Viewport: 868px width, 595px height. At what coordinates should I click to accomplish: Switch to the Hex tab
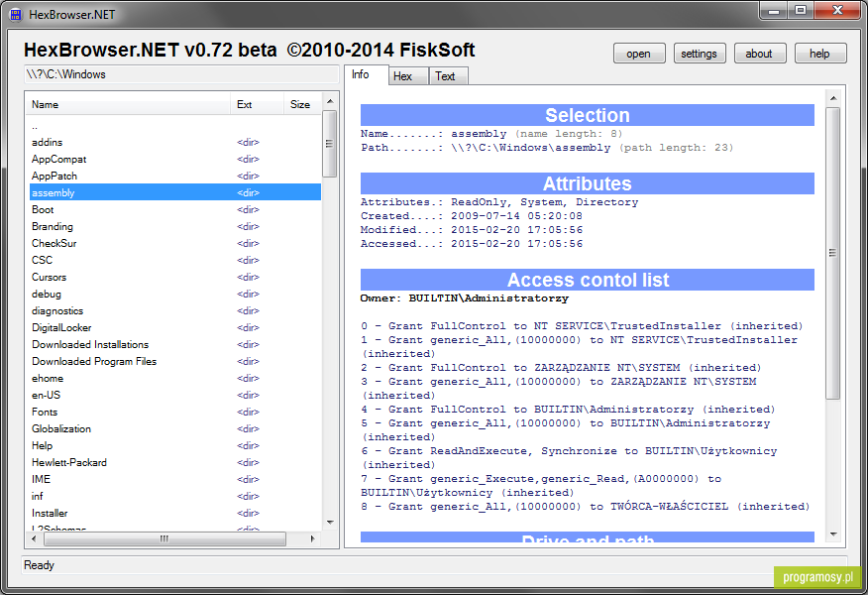[x=408, y=76]
